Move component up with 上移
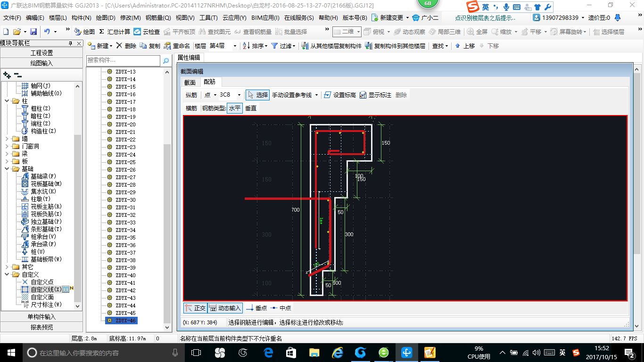644x362 pixels. (x=465, y=46)
